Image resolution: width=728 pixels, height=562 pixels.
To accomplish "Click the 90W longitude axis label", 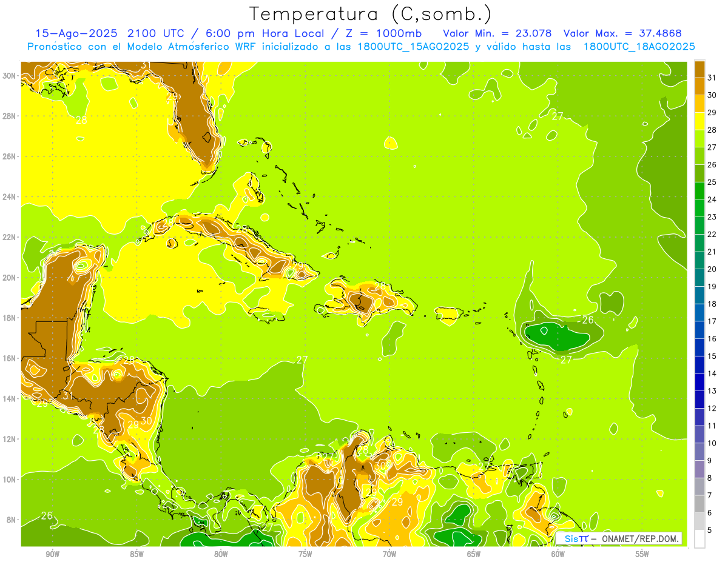I will coord(53,554).
